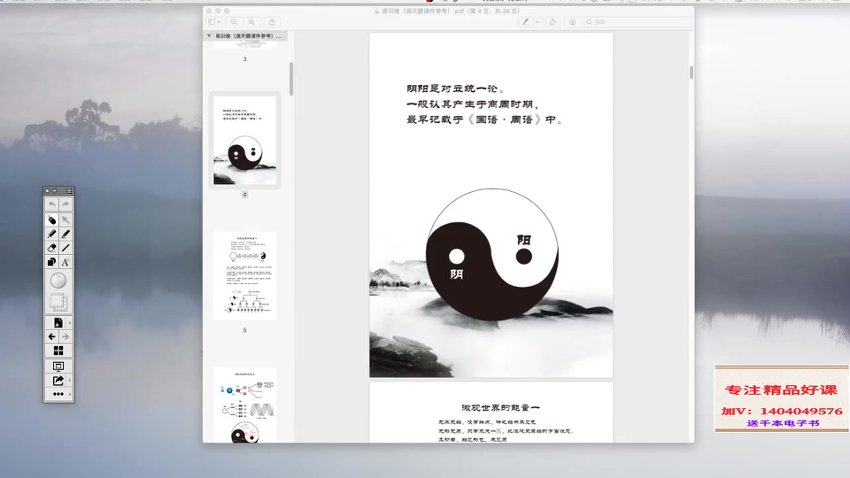Select the page 4 yin-yang thumbnail in the sidebar
Screen dimensions: 850x478
(x=245, y=140)
